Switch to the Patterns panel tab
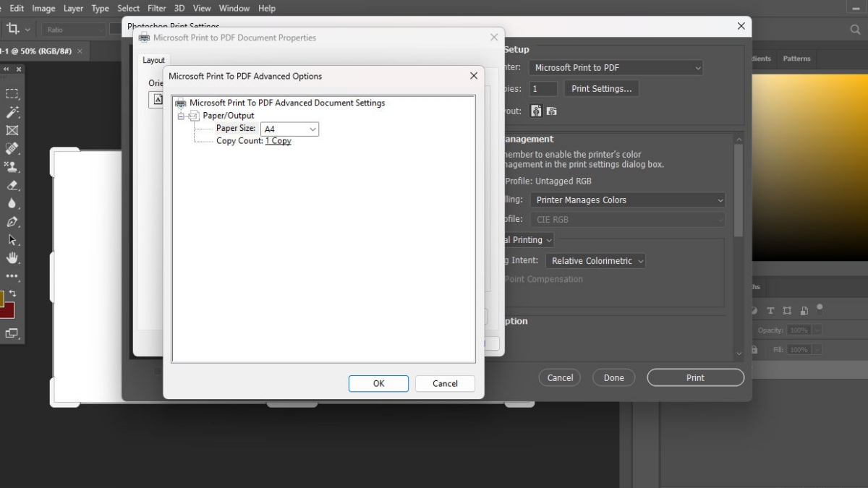 coord(796,59)
